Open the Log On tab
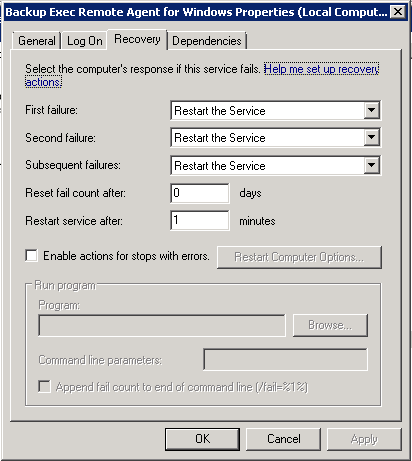 point(85,41)
